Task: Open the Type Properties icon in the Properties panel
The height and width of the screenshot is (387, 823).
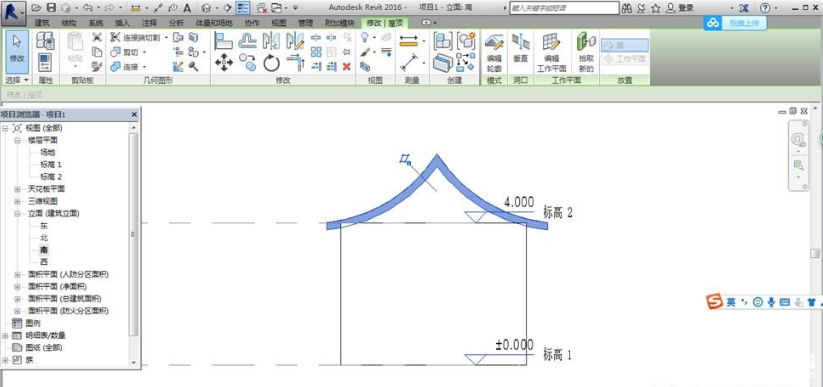Action: (x=45, y=40)
